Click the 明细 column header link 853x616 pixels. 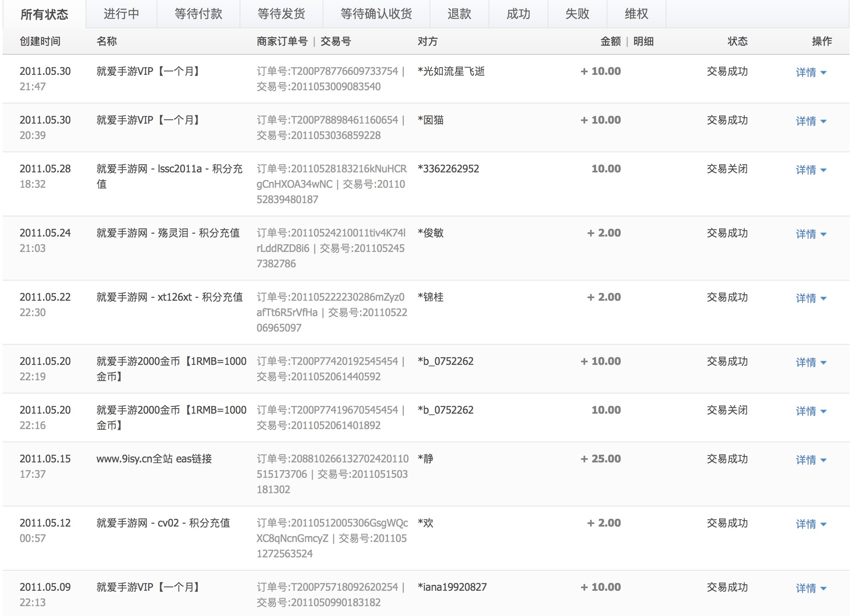643,41
